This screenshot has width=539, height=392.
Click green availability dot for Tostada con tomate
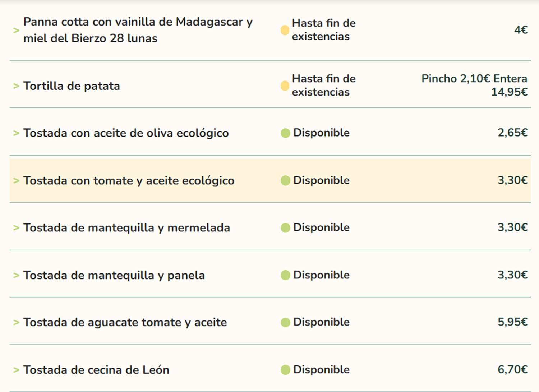click(x=285, y=180)
